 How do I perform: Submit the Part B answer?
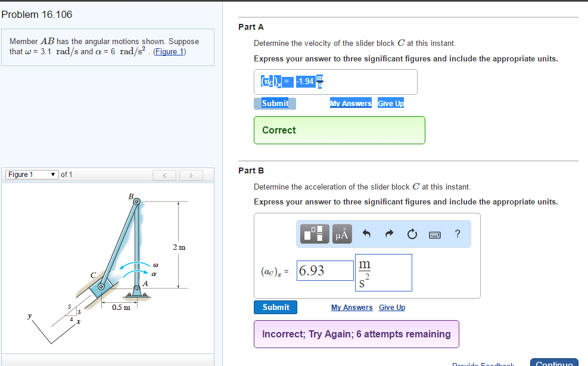tap(275, 307)
